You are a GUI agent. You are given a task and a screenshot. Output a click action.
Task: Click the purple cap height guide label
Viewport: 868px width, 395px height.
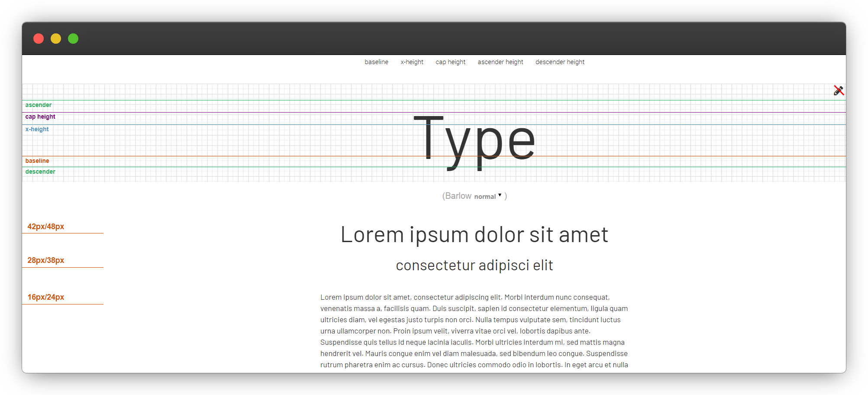[40, 117]
